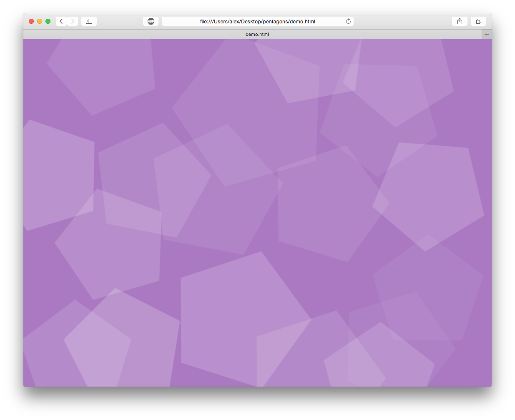The image size is (515, 420).
Task: Show the sidebar in Safari
Action: coord(89,21)
